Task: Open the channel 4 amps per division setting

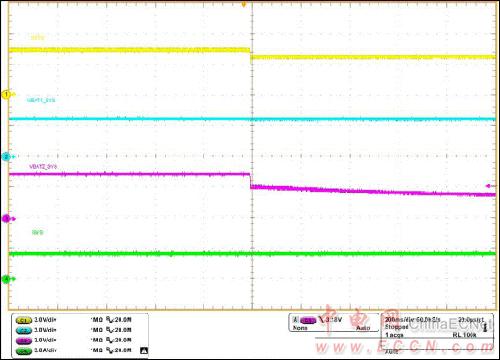Action: point(46,350)
